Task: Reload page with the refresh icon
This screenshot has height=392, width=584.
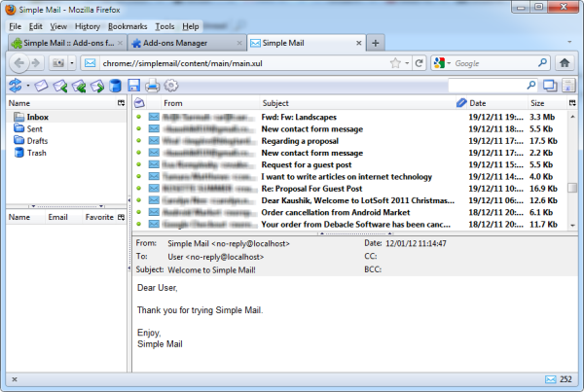Action: tap(419, 63)
